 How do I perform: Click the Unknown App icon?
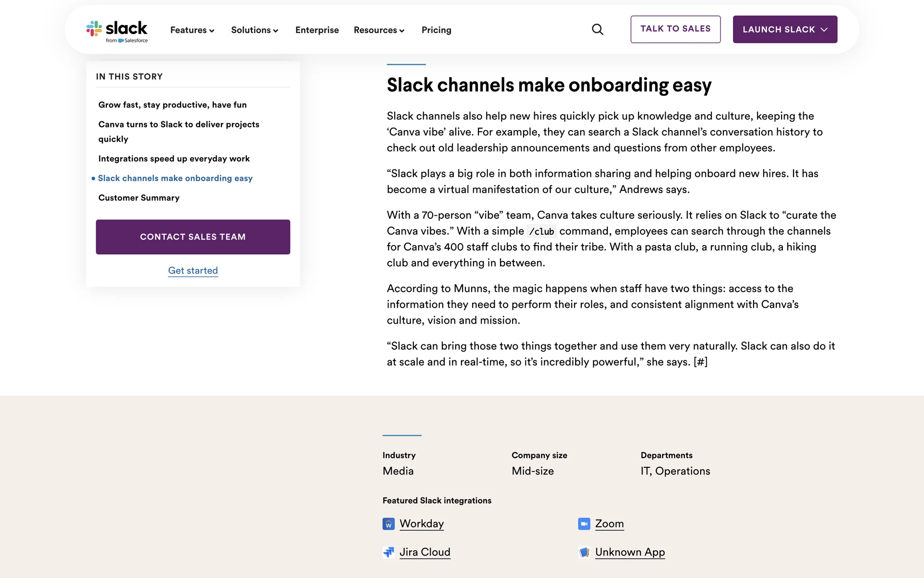click(584, 552)
